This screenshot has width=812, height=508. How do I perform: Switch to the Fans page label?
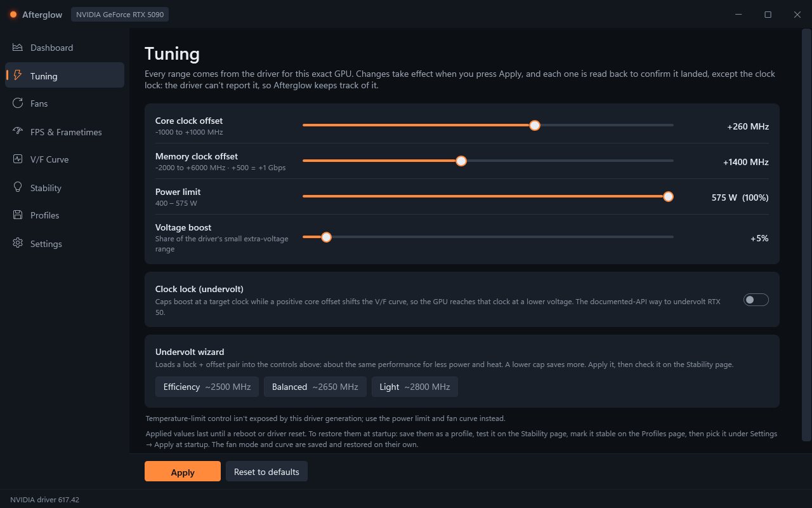[39, 104]
